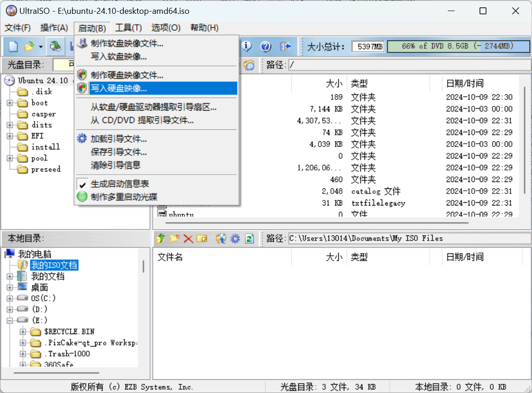Open the dropdown arrow beside the Open icon
This screenshot has width=532, height=393.
pyautogui.click(x=40, y=47)
